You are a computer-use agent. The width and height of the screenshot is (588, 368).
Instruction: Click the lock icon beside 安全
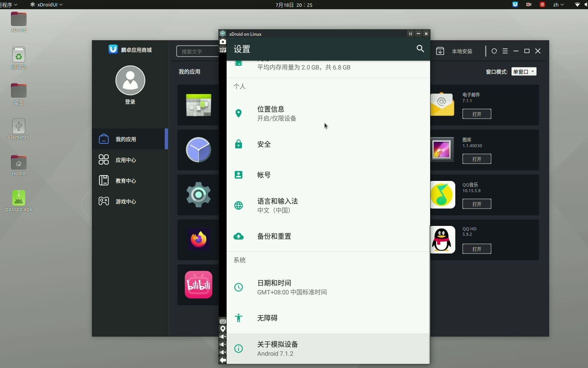coord(239,144)
